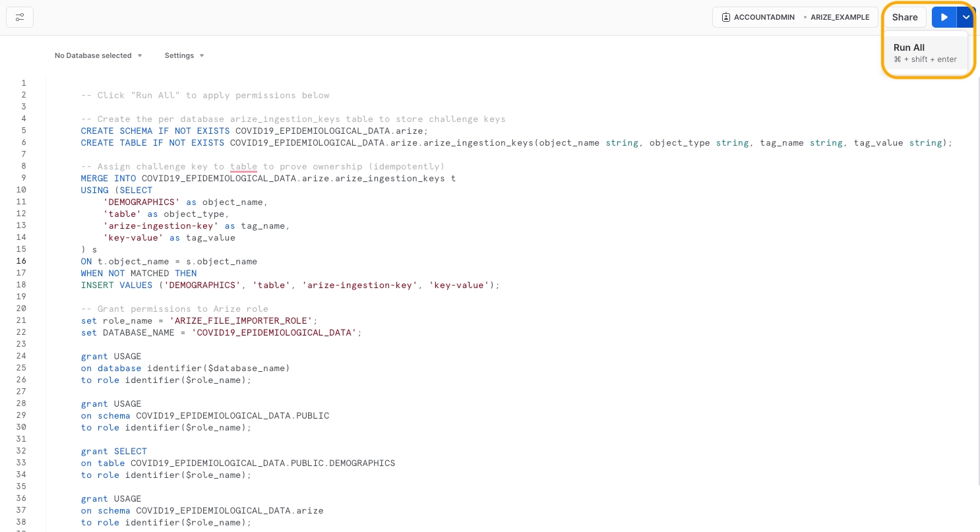Click the INSERT VALUES line in editor
The width and height of the screenshot is (980, 532).
tap(290, 285)
